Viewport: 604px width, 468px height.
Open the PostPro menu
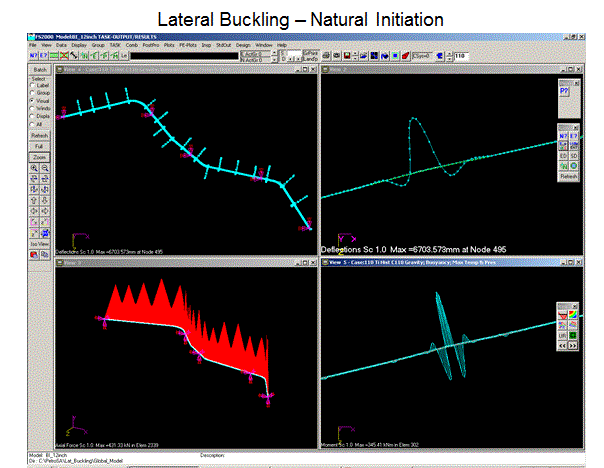tap(153, 45)
